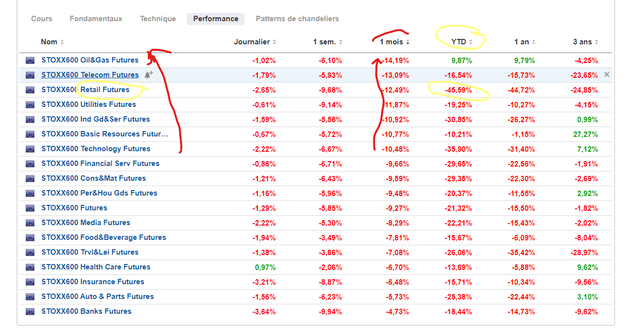
Task: Sort by the Journalier column header
Action: (255, 42)
